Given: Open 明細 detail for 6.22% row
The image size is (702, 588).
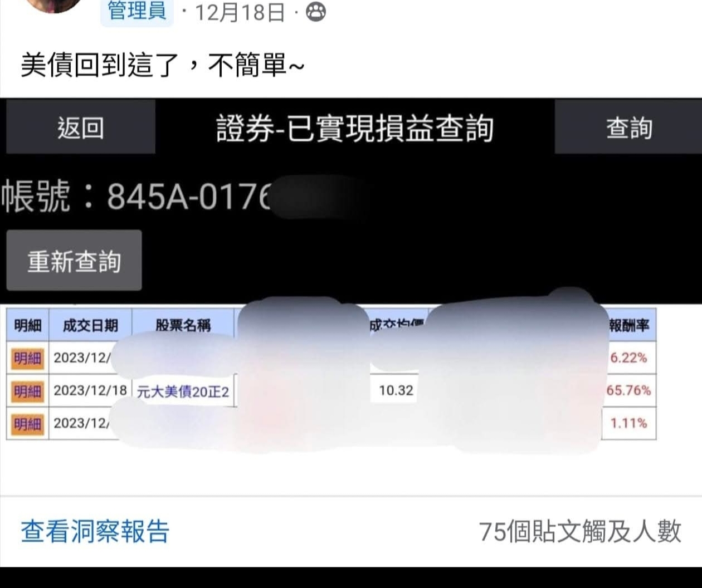Looking at the screenshot, I should tap(27, 358).
